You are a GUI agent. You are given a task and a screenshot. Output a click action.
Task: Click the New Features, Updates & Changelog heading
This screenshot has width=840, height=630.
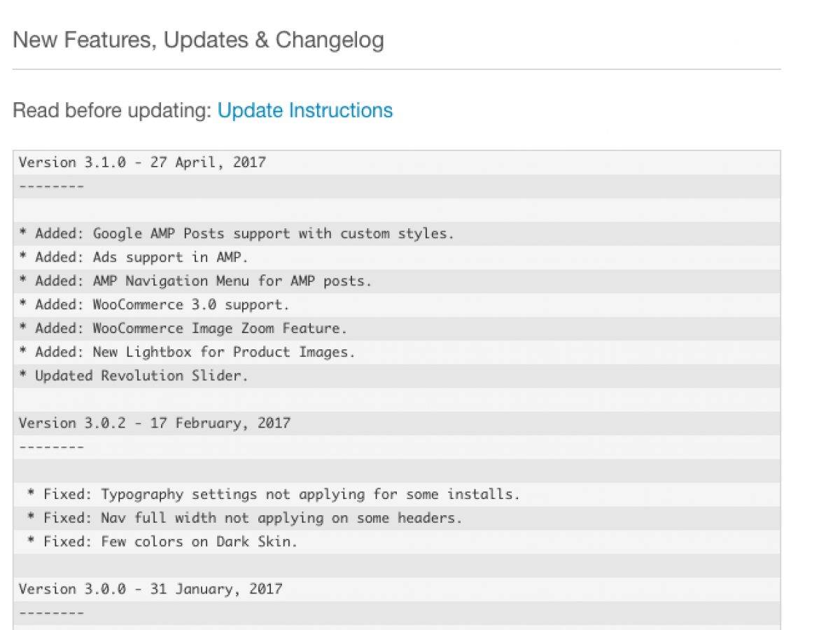tap(198, 40)
